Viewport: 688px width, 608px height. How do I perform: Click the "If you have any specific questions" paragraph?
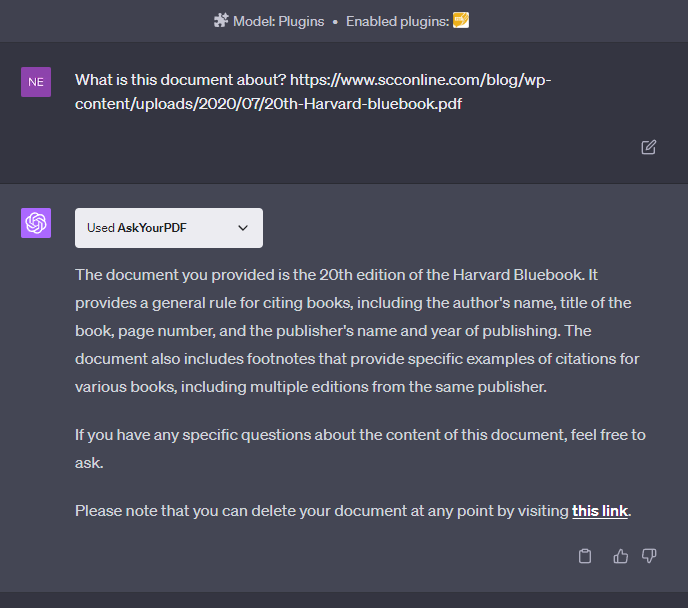coord(360,449)
